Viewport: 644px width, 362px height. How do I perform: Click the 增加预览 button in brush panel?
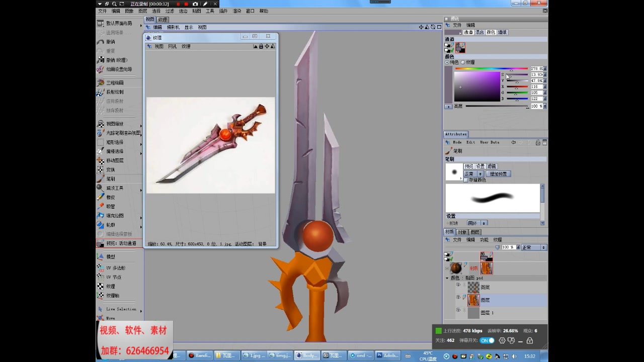pos(499,174)
